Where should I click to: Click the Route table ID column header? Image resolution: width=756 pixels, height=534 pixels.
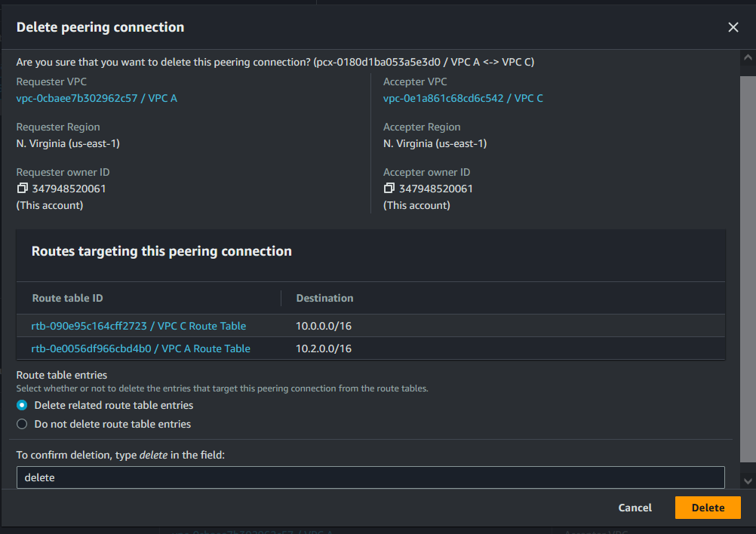click(68, 298)
